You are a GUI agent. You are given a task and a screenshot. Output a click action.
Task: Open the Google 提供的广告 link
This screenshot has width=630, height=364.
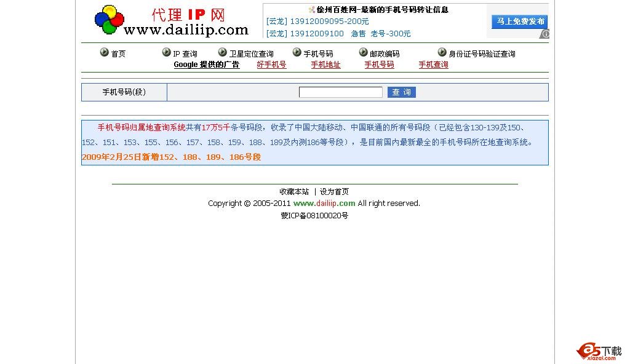pos(207,65)
